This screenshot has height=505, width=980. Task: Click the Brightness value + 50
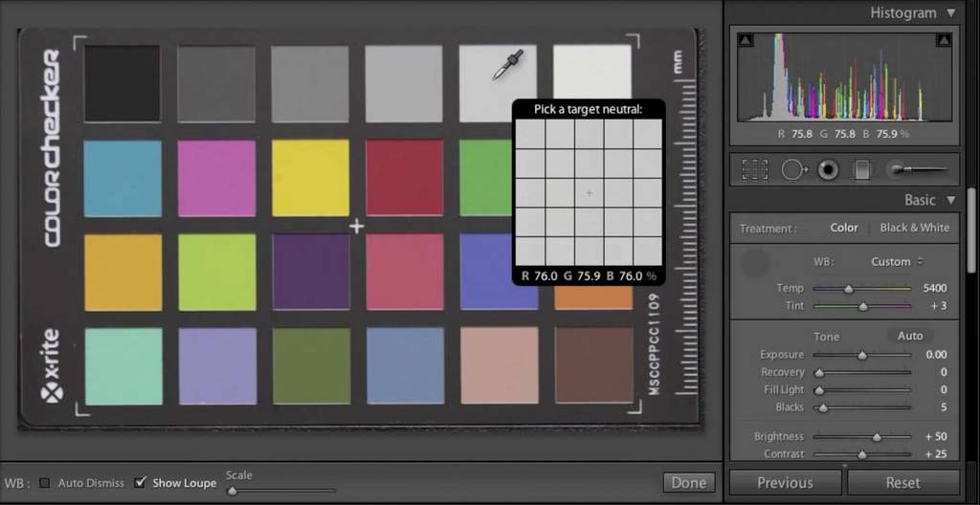936,436
